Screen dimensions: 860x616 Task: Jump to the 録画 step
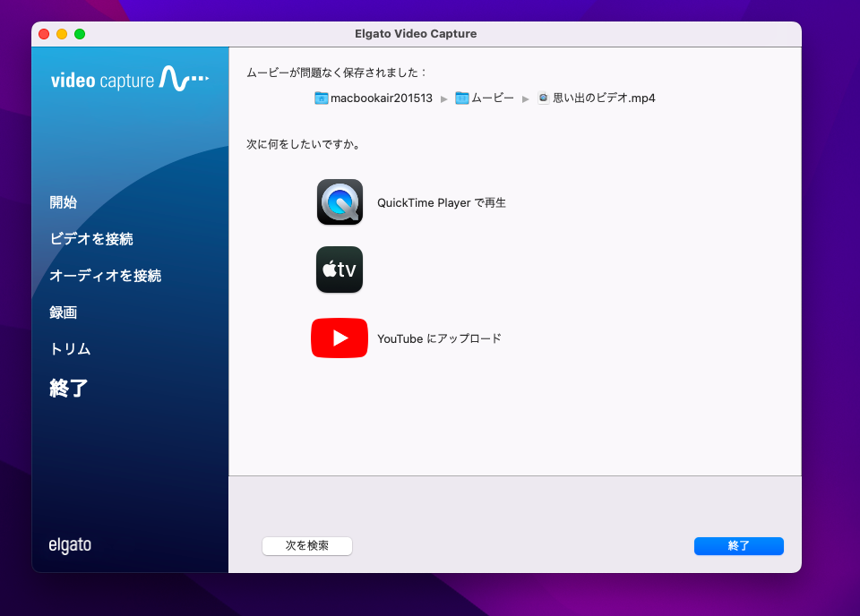(64, 312)
